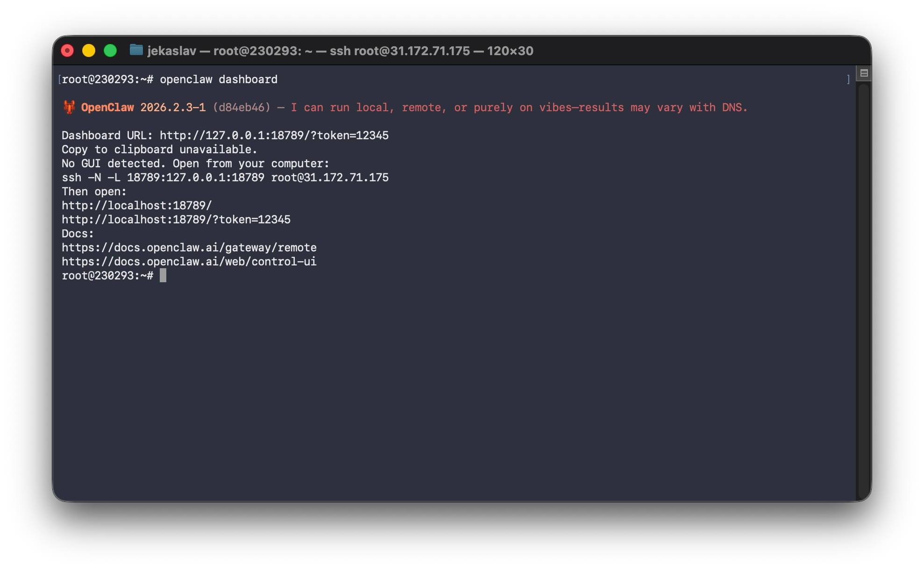Image resolution: width=924 pixels, height=571 pixels.
Task: Click the 'openclaw dashboard' command text
Action: pyautogui.click(x=218, y=79)
